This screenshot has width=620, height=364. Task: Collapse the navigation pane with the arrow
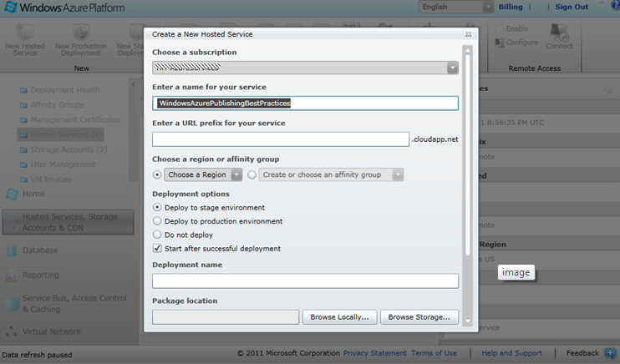pos(134,84)
